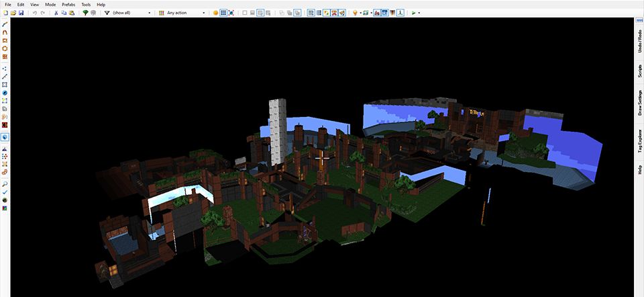The width and height of the screenshot is (644, 297).
Task: Open the Tag Explorer side panel
Action: [639, 142]
